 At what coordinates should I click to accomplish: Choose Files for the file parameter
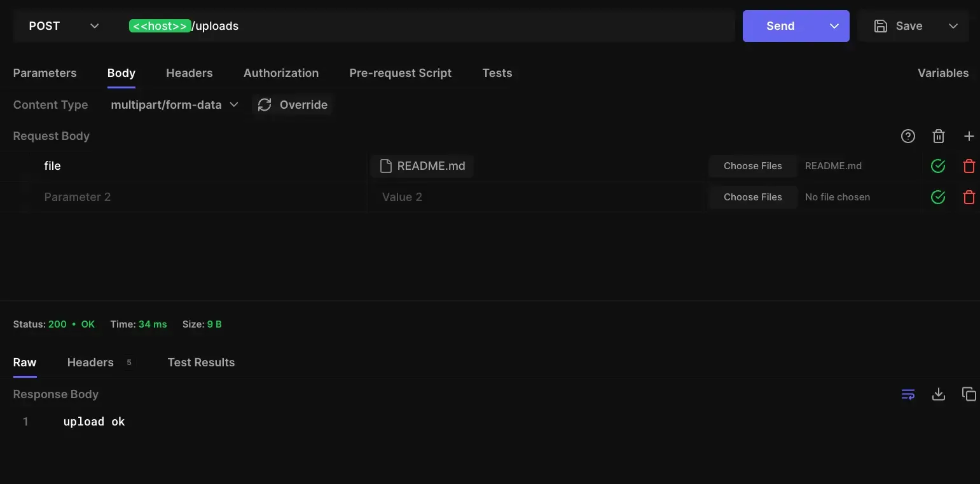point(753,166)
